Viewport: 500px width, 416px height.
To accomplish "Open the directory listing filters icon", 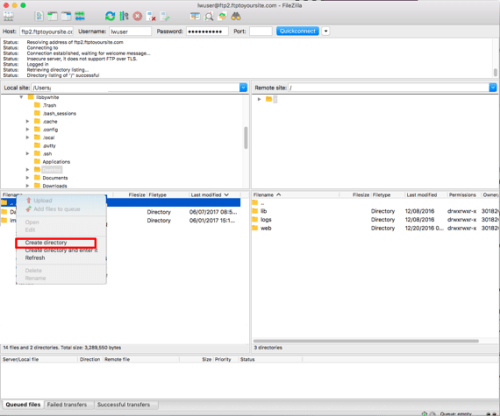I will (195, 16).
